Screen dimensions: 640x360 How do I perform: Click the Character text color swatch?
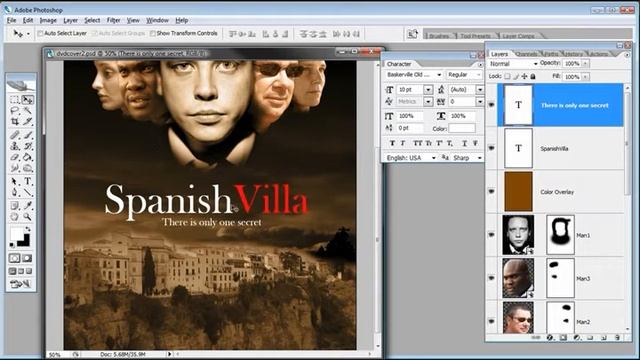[x=462, y=128]
